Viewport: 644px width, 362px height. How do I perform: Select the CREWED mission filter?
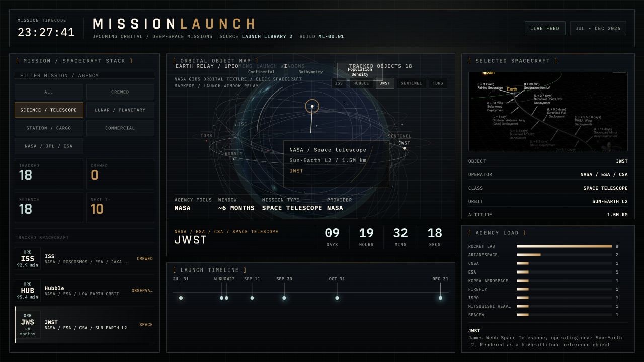120,92
